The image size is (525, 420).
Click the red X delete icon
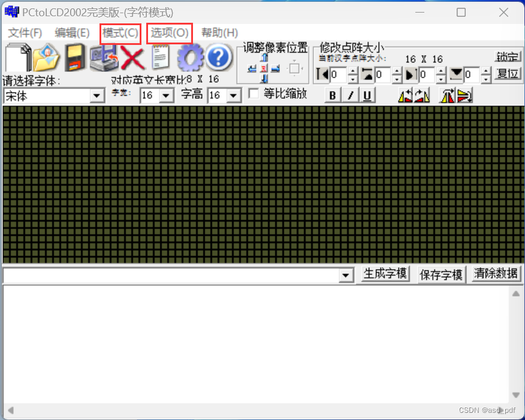[132, 58]
